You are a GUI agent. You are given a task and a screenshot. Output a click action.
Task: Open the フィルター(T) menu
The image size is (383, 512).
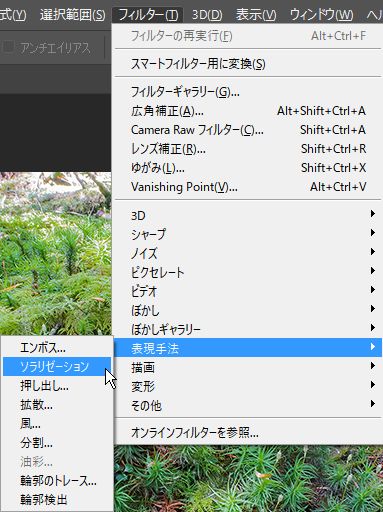148,14
